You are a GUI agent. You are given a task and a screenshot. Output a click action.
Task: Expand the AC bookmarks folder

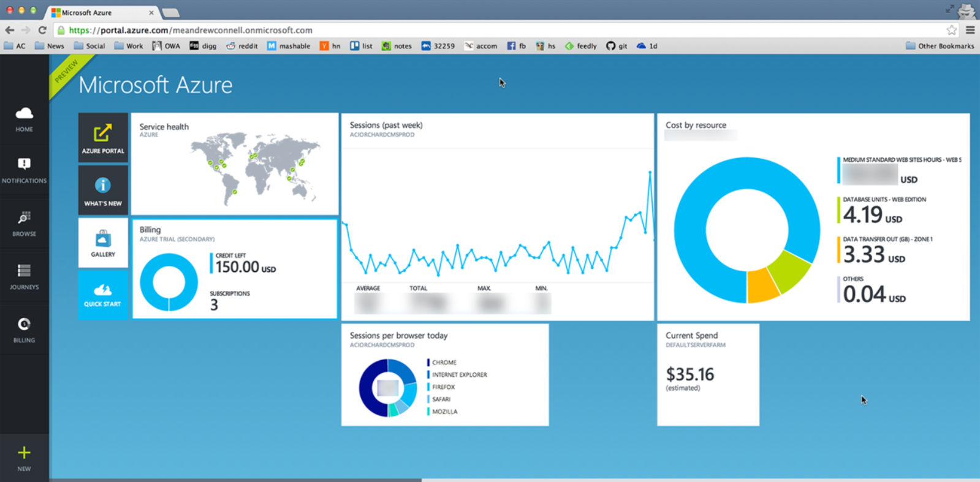(x=15, y=46)
